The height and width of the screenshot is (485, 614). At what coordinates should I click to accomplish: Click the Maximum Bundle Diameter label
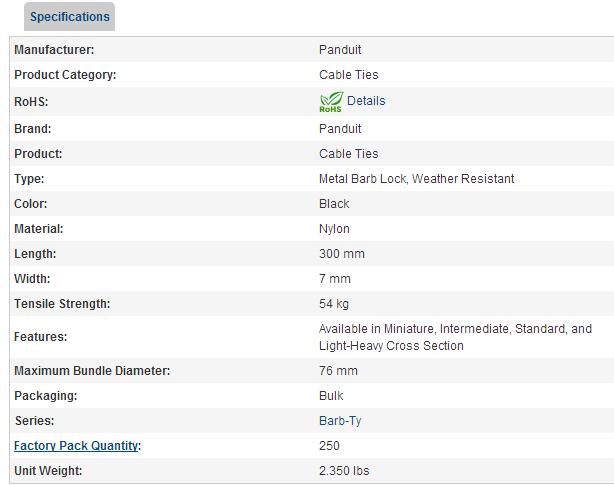tap(92, 371)
